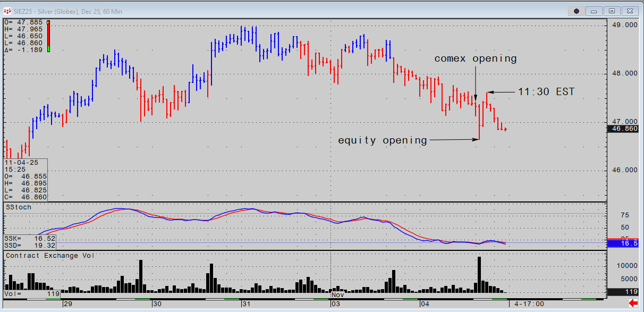This screenshot has width=644, height=312.
Task: Click date label 29 on time axis
Action: click(x=67, y=304)
